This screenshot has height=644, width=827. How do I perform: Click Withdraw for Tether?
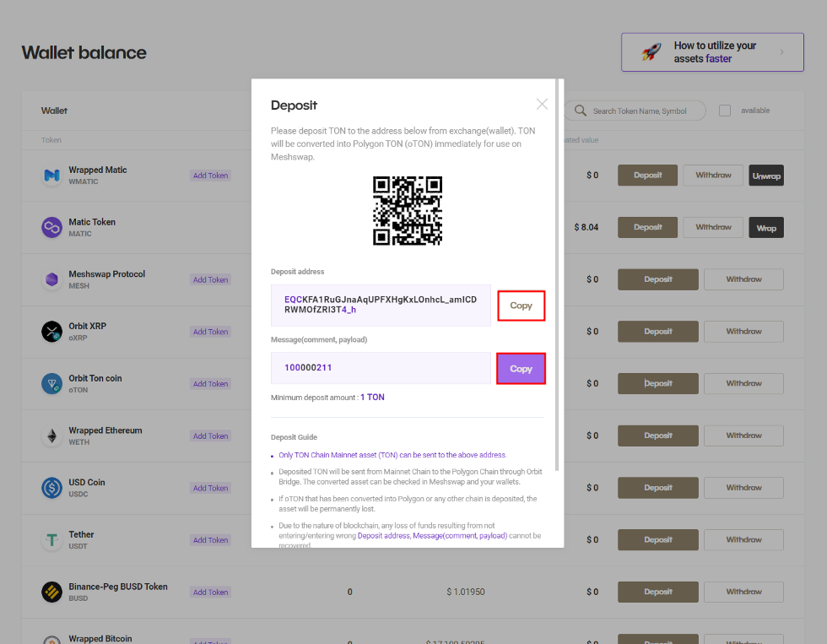coord(743,540)
